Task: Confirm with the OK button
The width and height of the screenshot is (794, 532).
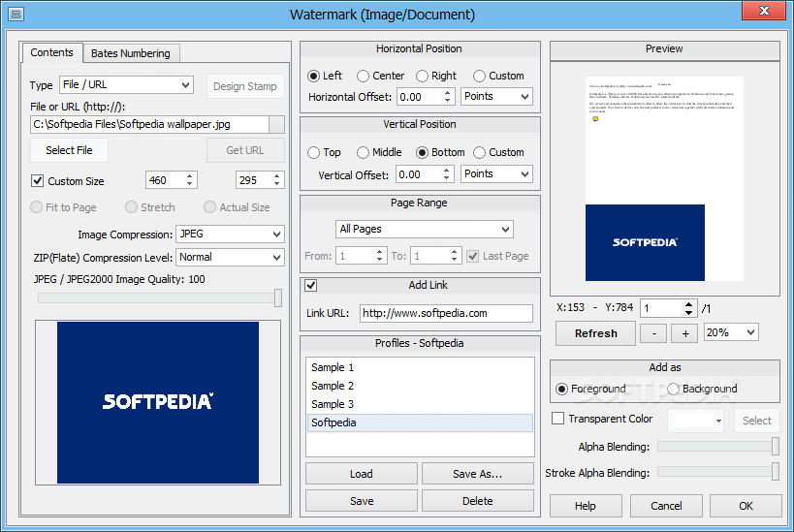Action: 746,506
